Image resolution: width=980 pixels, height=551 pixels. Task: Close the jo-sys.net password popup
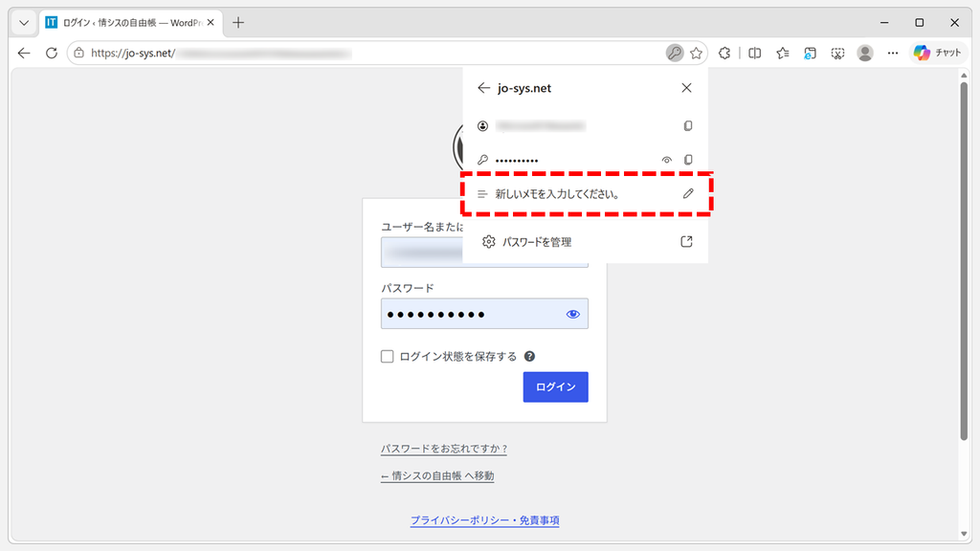click(x=686, y=88)
